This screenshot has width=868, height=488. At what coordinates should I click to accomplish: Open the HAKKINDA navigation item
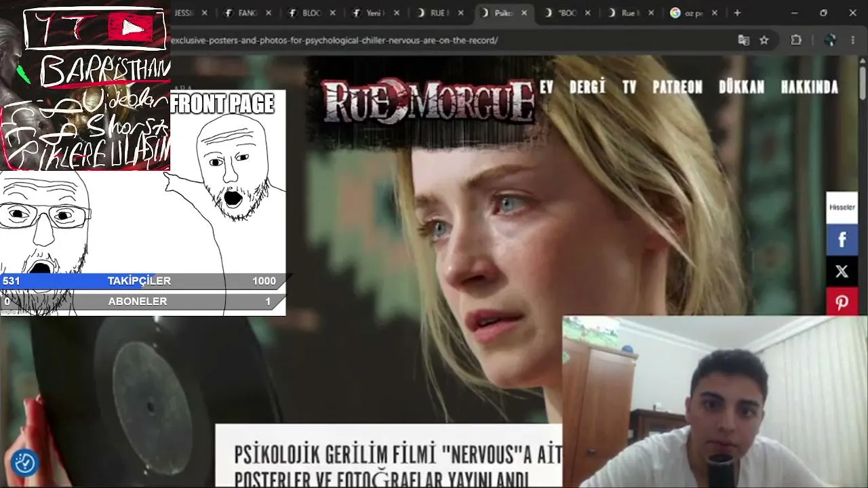810,87
